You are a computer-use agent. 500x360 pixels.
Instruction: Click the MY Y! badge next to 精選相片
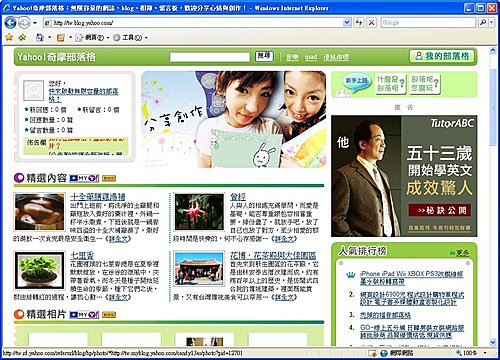point(84,314)
